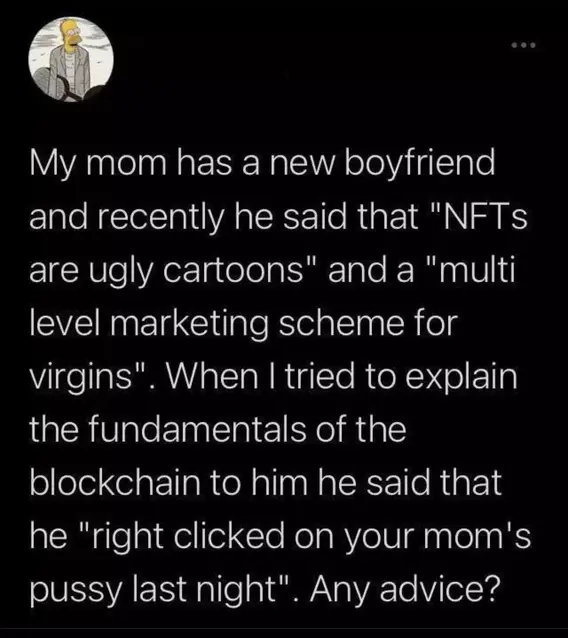Click the "Any advice?" closing question

pos(404,589)
